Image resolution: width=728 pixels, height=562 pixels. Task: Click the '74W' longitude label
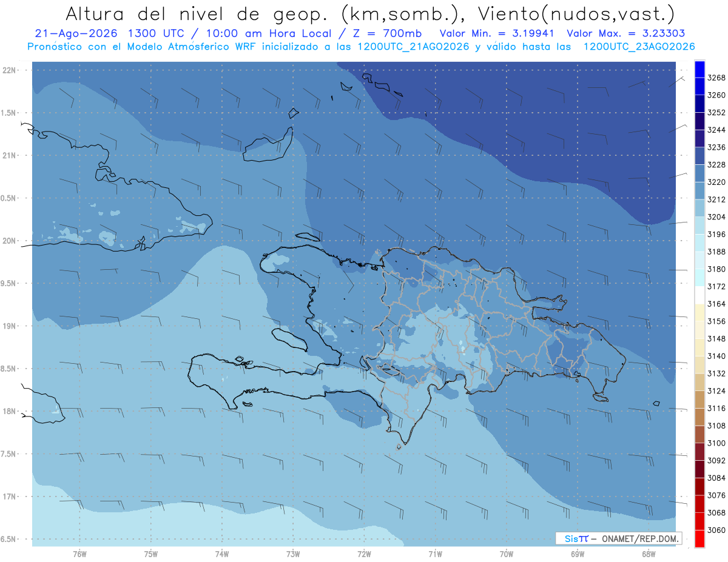(222, 554)
